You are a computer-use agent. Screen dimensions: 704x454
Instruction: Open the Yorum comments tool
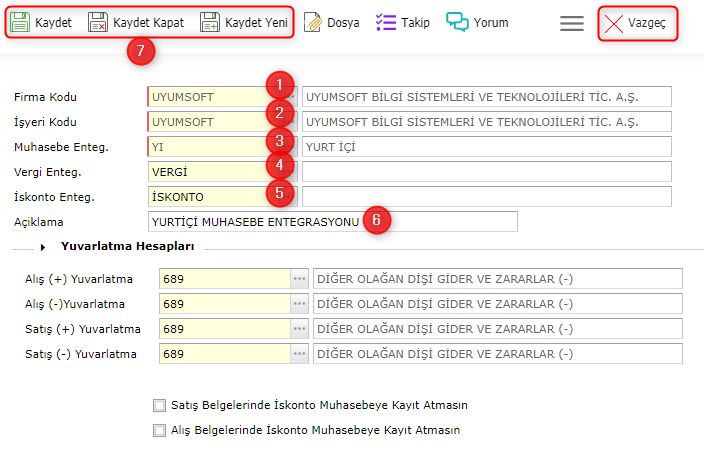pos(477,22)
